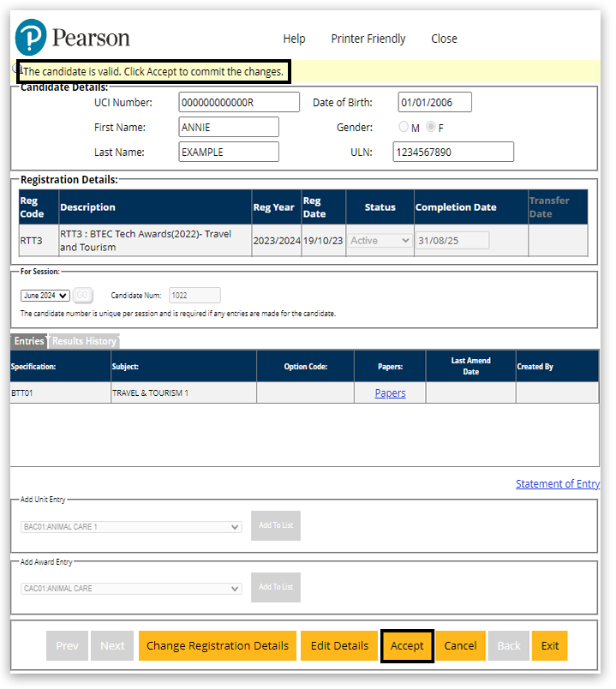This screenshot has width=616, height=689.
Task: Open the Statement of Entry link
Action: coord(557,484)
